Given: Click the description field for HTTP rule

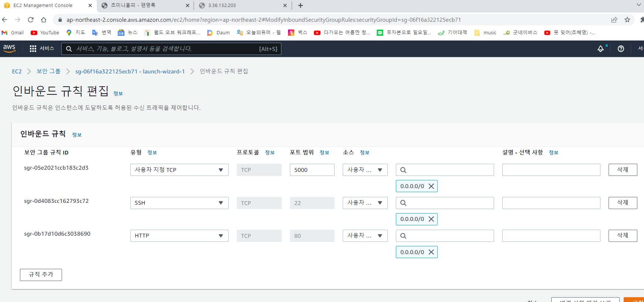Looking at the screenshot, I should 551,236.
